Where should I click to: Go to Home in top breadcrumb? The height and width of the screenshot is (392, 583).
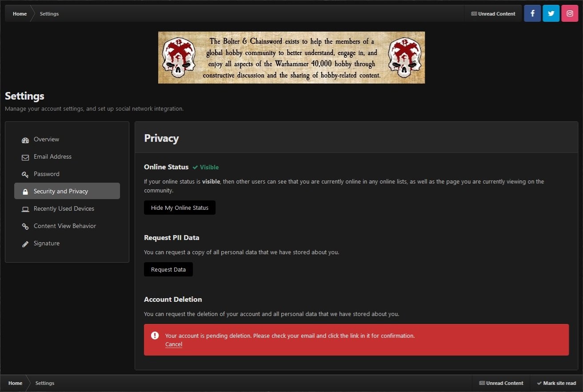[x=20, y=14]
